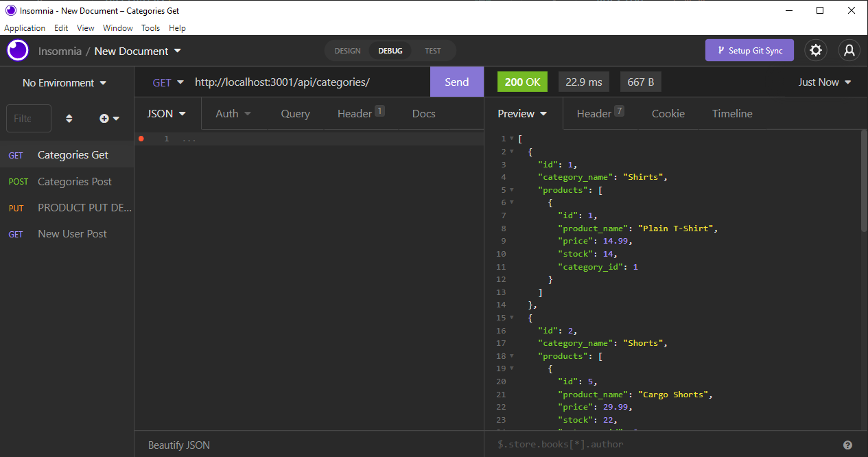Click the Setup Git Sync button
This screenshot has width=868, height=457.
tap(749, 50)
